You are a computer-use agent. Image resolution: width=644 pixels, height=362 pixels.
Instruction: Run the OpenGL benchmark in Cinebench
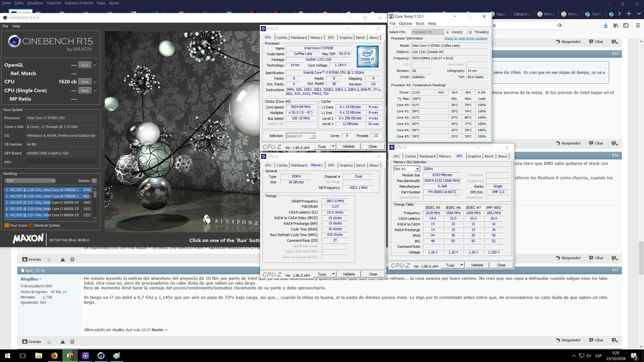tap(85, 65)
